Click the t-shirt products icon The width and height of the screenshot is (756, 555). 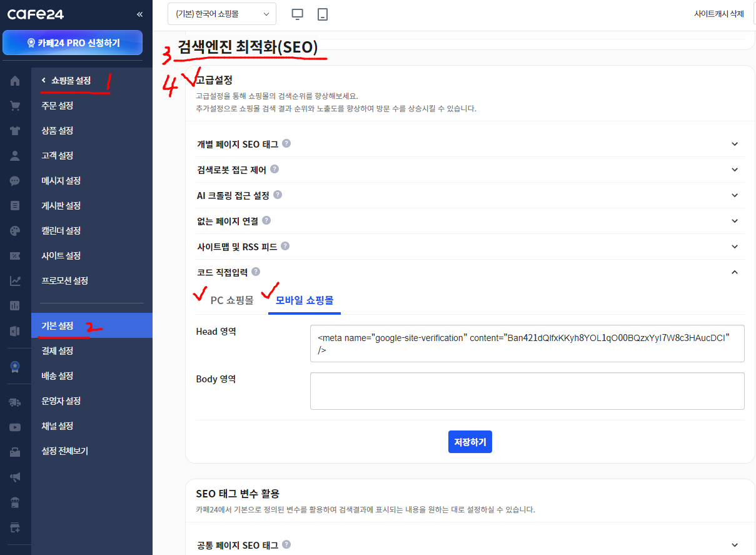(x=15, y=131)
